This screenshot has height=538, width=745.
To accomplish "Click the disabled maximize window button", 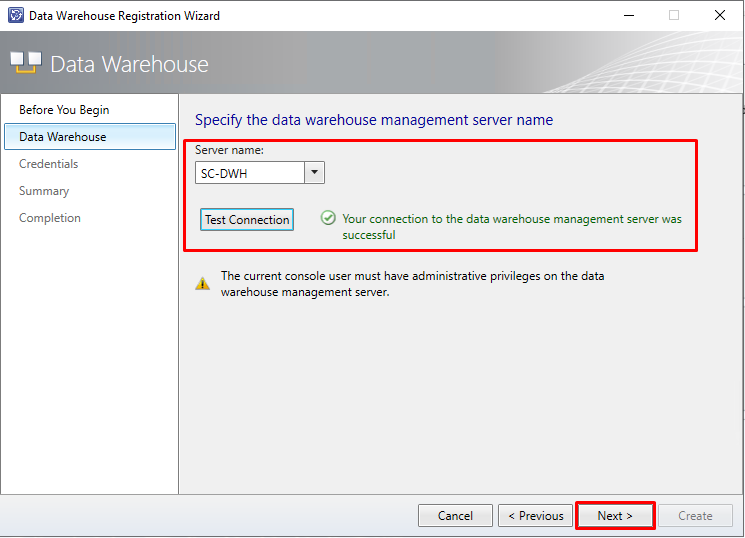I will [674, 15].
